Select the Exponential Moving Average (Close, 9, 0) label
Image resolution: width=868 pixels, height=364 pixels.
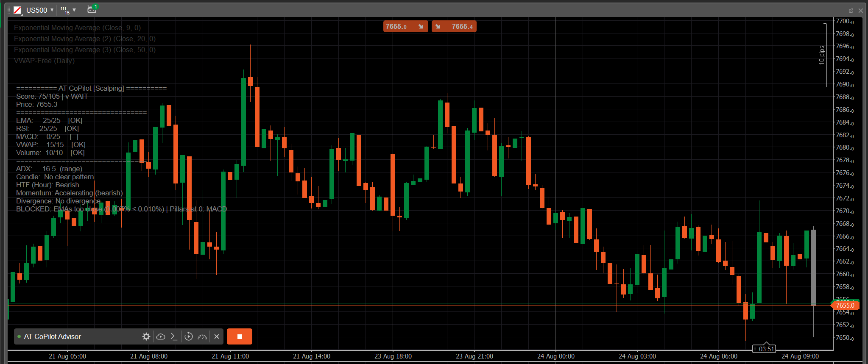tap(77, 28)
